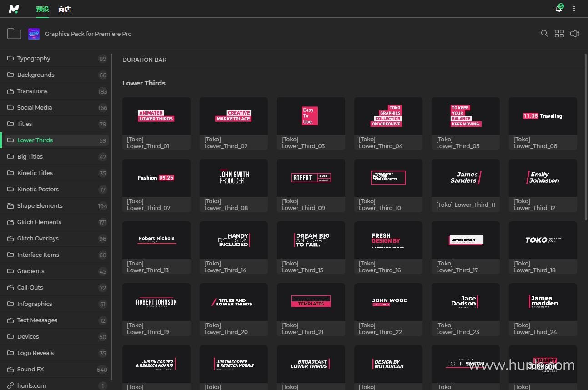Select the Lower_Third_05 preset thumbnail

[466, 124]
